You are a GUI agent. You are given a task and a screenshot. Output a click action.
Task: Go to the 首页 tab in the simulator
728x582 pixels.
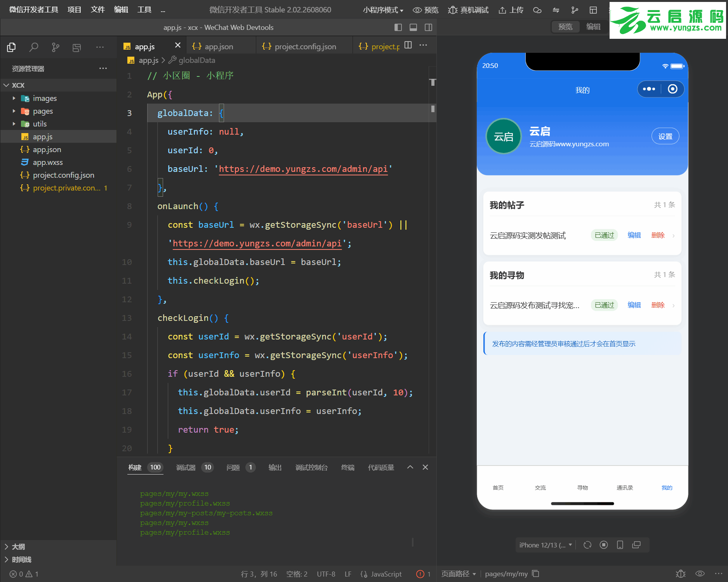[498, 487]
